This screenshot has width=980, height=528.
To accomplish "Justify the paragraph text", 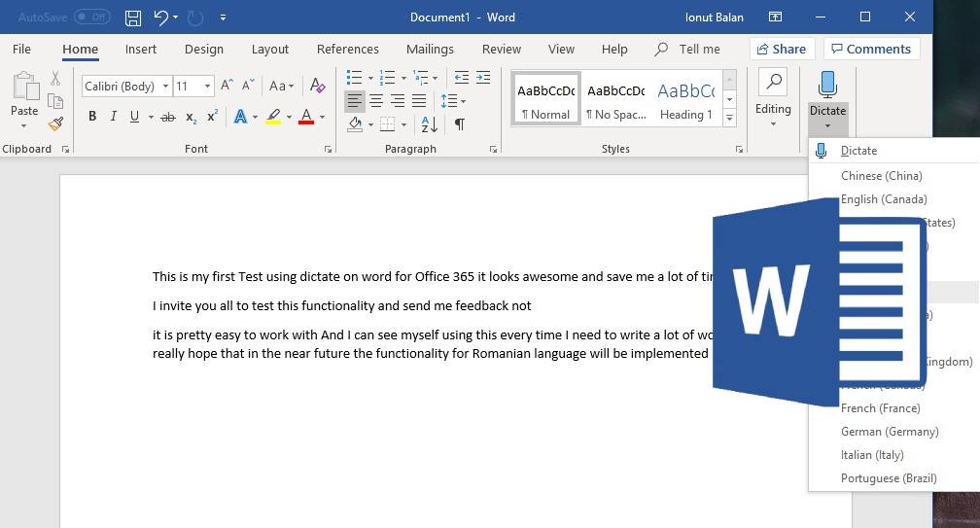I will click(x=419, y=100).
